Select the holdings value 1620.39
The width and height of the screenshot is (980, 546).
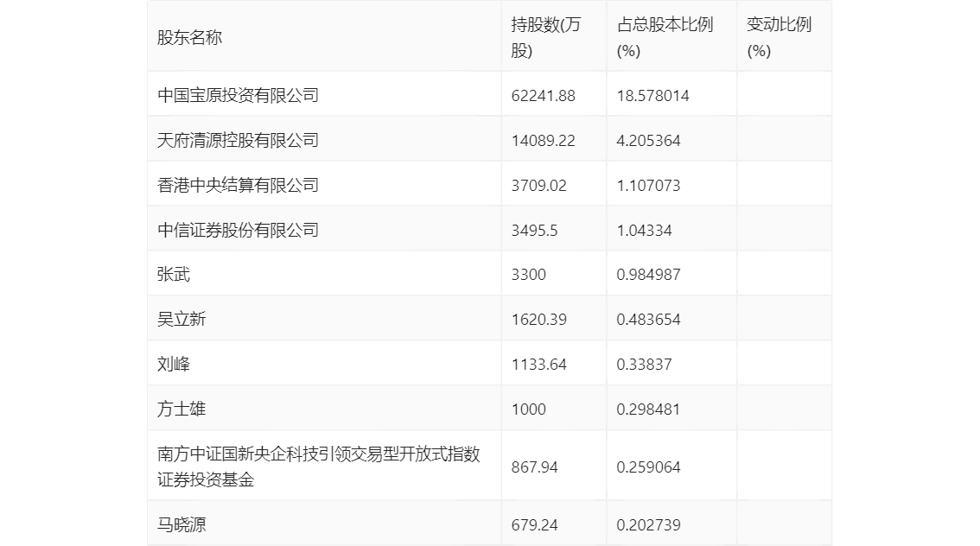click(x=538, y=320)
